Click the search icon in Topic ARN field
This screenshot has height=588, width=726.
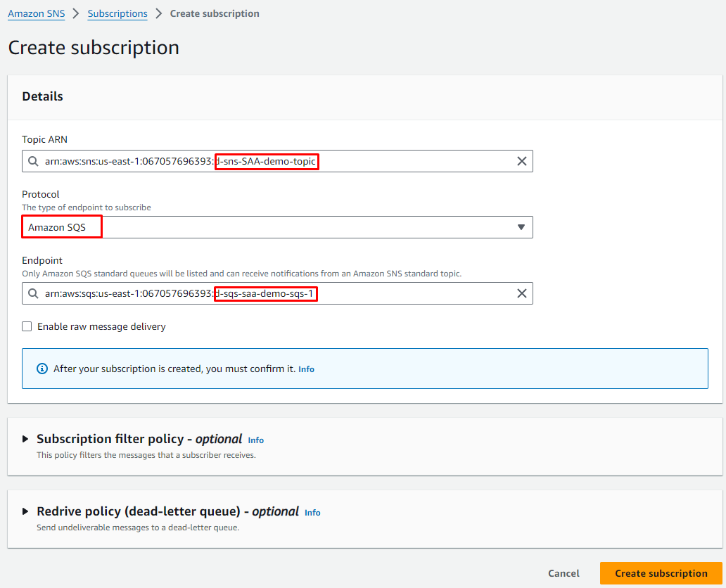(x=33, y=161)
